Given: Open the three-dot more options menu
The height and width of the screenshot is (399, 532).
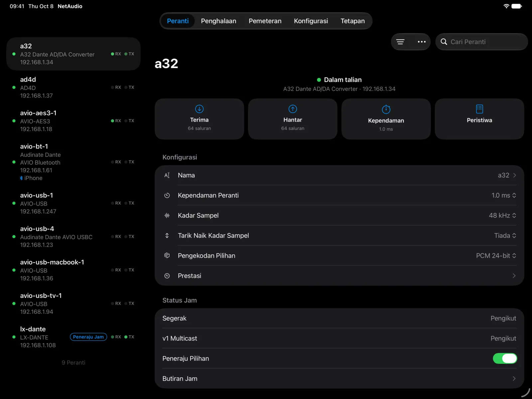Looking at the screenshot, I should pos(422,42).
